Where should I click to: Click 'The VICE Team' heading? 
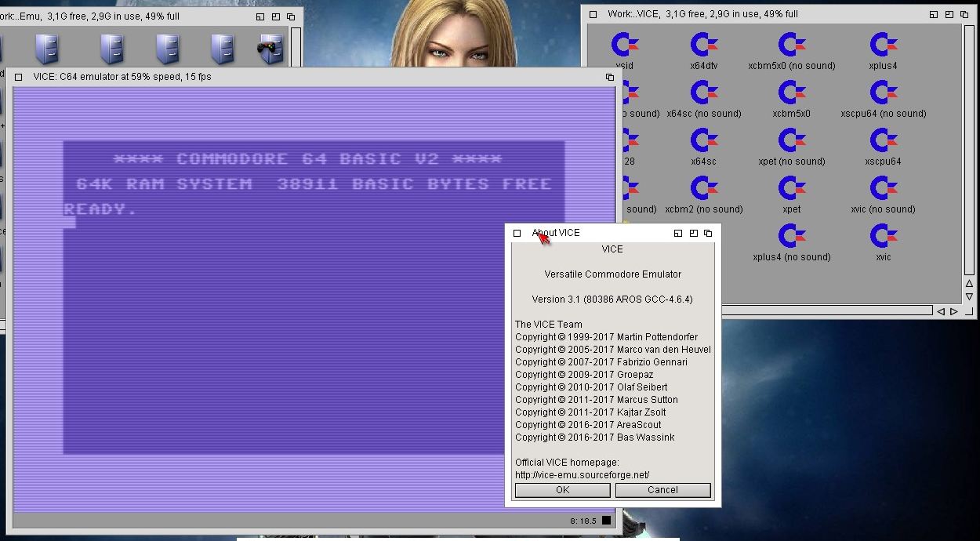pyautogui.click(x=549, y=325)
